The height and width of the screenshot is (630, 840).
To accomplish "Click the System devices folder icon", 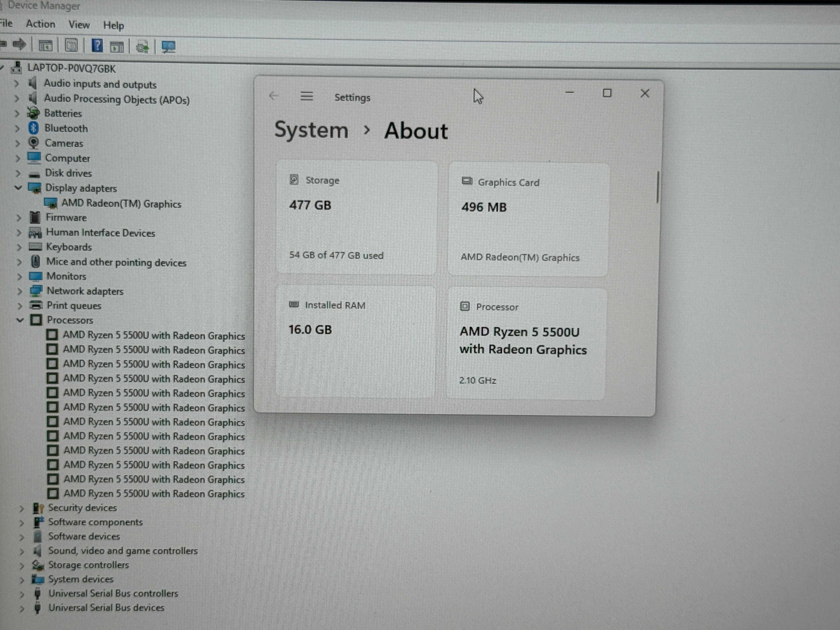I will coord(38,579).
